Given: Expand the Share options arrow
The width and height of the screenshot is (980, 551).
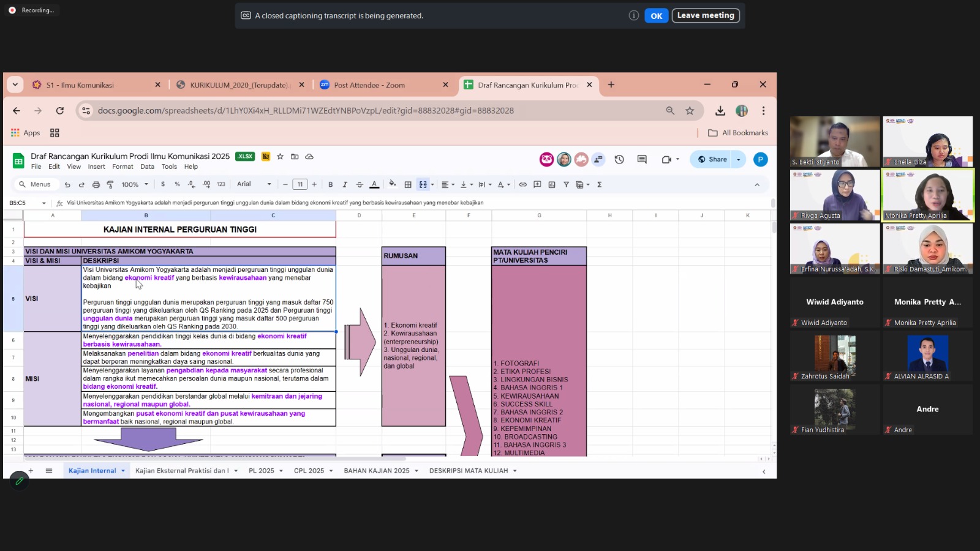Looking at the screenshot, I should pos(739,159).
